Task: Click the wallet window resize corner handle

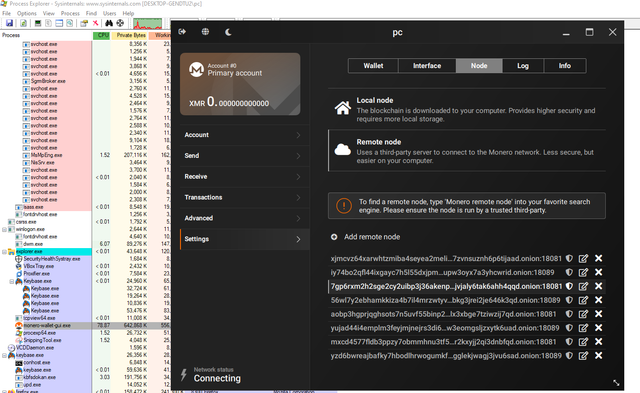Action: click(x=616, y=382)
